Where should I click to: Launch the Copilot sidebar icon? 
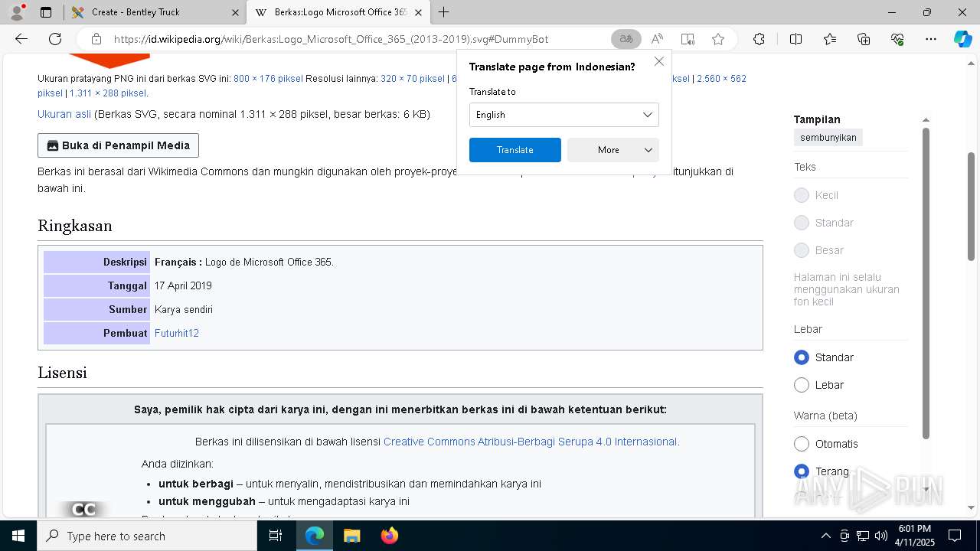(962, 39)
